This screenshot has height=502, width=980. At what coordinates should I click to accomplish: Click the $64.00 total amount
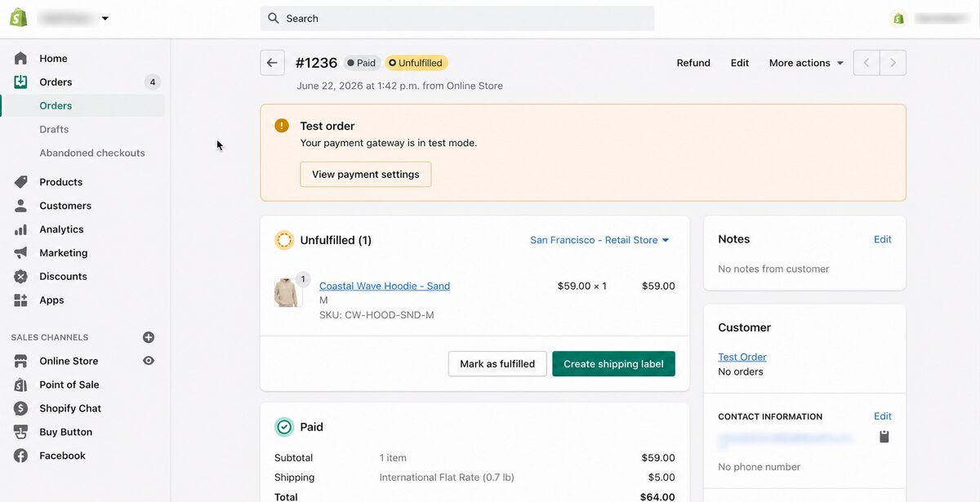[657, 497]
